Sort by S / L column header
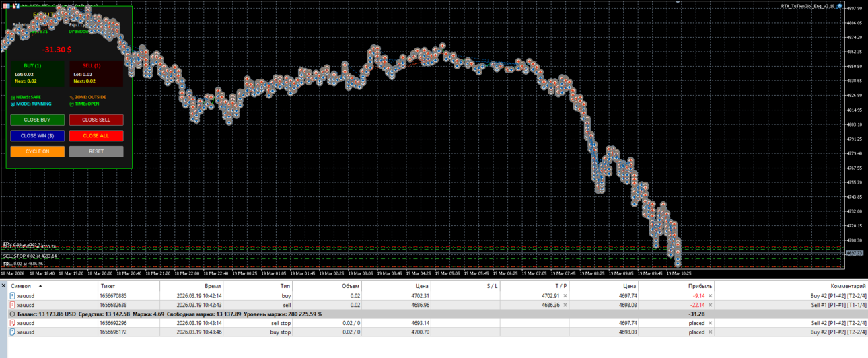Viewport: 868px width, 358px height. [492, 286]
